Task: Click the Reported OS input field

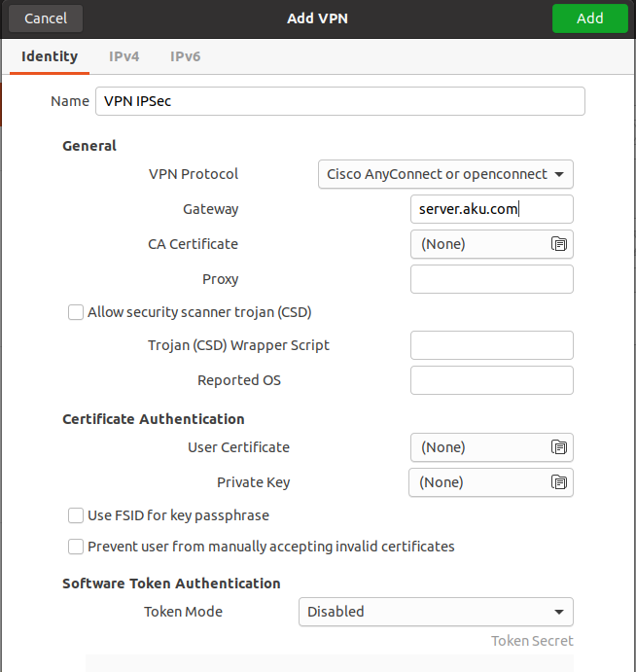Action: 491,380
